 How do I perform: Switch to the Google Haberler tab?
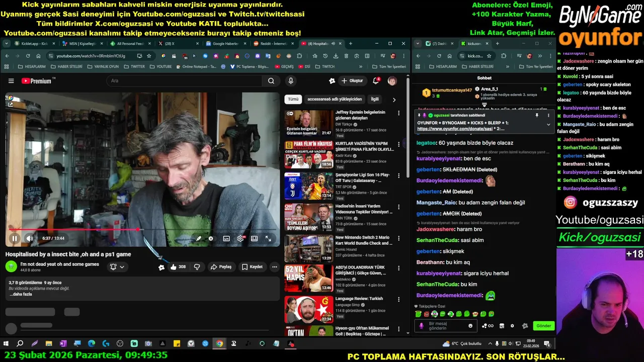[x=225, y=44]
